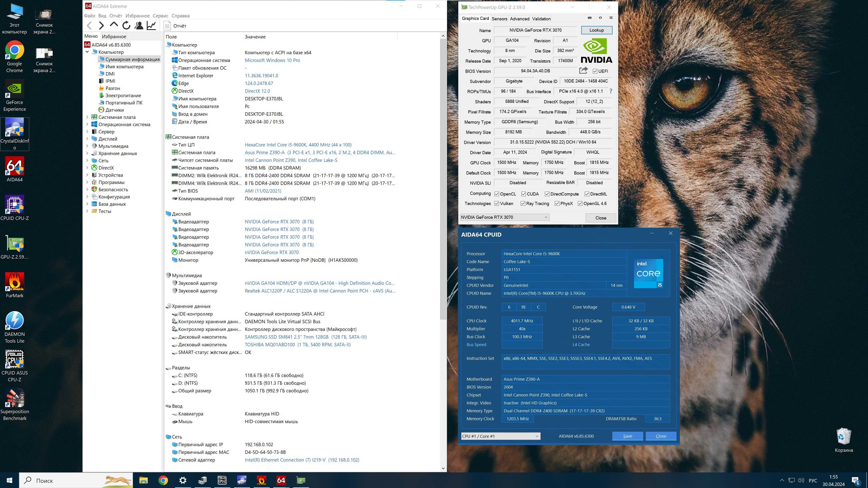The height and width of the screenshot is (488, 868).
Task: Click the GPU-Z refresh icon
Action: (x=600, y=18)
